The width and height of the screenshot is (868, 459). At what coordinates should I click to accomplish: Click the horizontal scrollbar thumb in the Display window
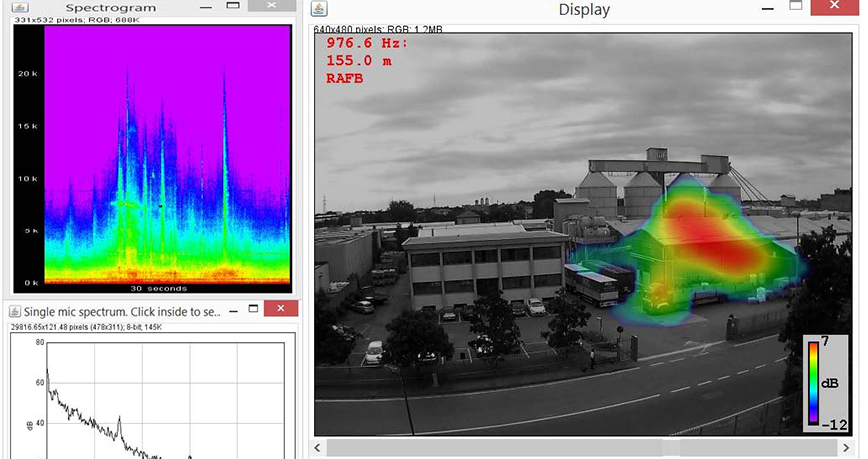tap(671, 447)
